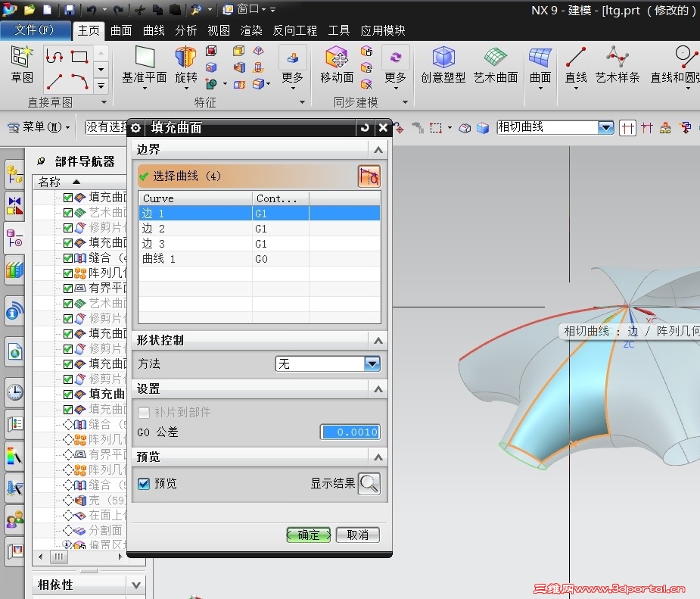
Task: Click the Save icon in the quick access bar
Action: pos(69,9)
